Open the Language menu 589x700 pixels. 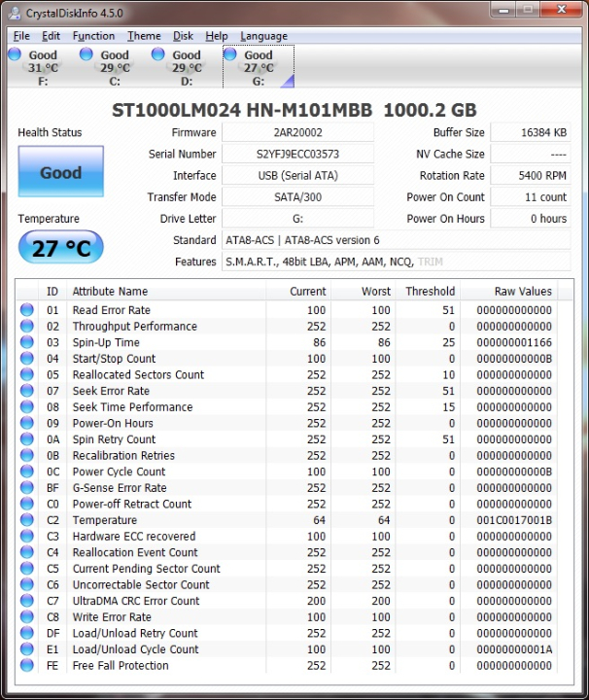pyautogui.click(x=263, y=36)
